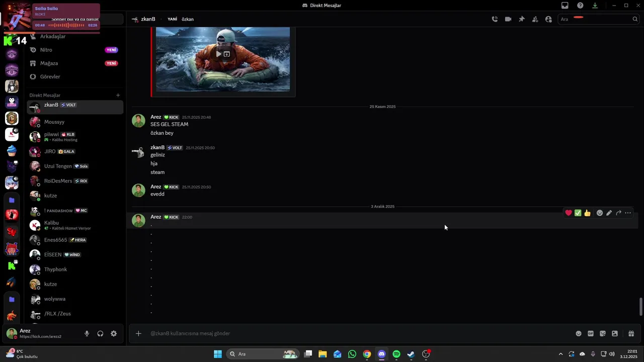Open the GIF picker
This screenshot has width=644, height=362.
(x=591, y=333)
